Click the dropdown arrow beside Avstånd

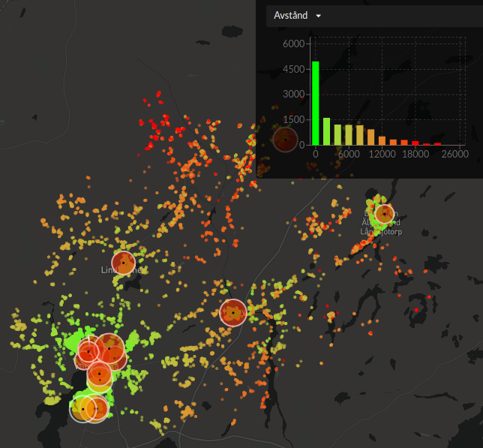pyautogui.click(x=319, y=16)
